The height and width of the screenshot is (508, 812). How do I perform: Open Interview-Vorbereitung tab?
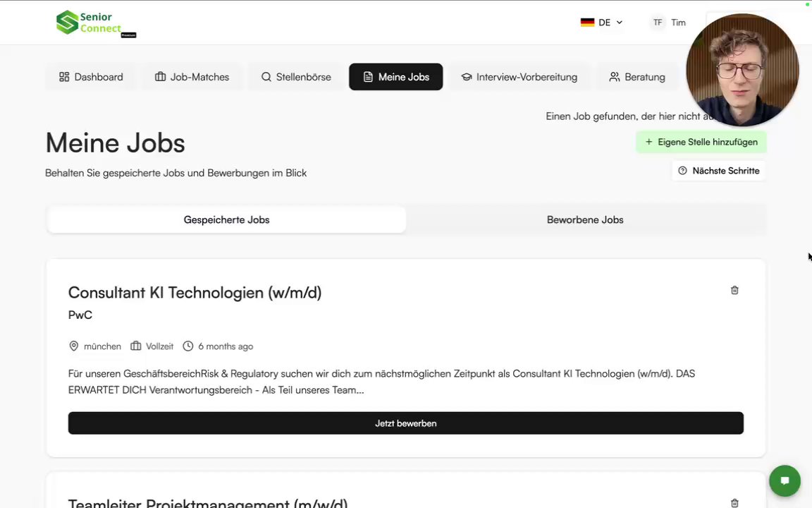519,77
